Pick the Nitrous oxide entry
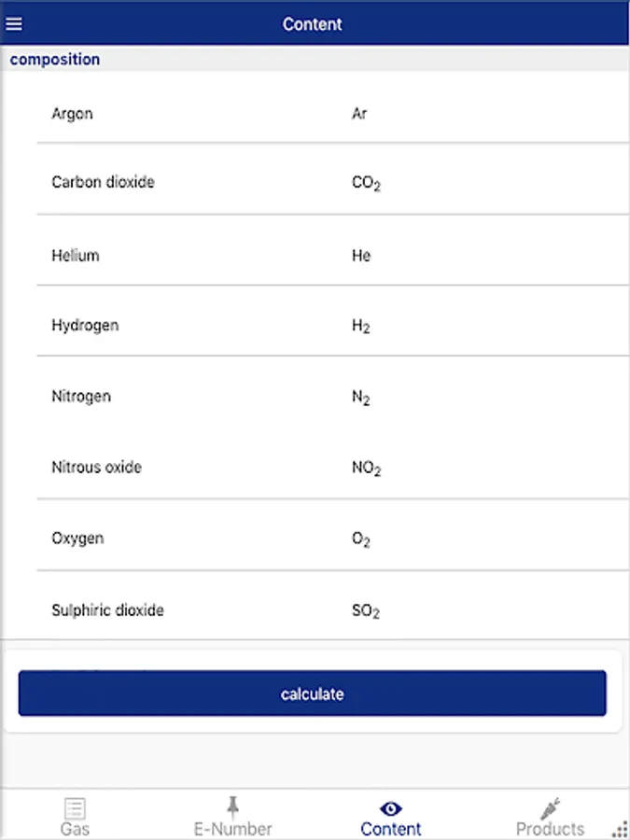Image resolution: width=630 pixels, height=840 pixels. pos(315,467)
